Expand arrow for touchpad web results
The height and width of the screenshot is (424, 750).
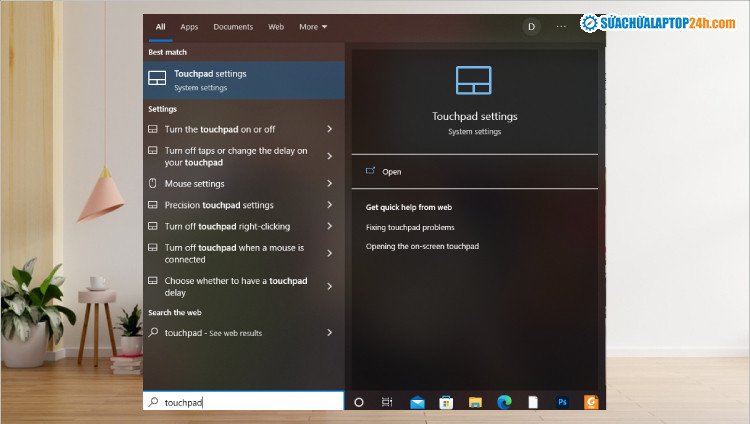click(330, 332)
